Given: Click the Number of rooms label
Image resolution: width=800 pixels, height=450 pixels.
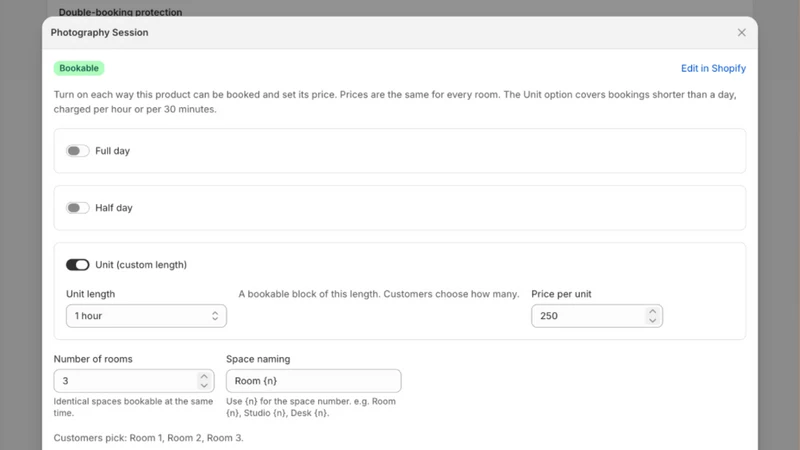Looking at the screenshot, I should point(93,359).
